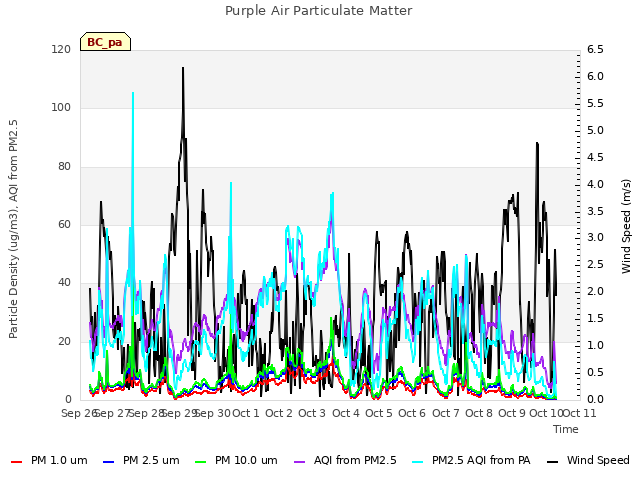Click the 2.0 wind speed tick label
Viewport: 640px width, 480px height.
[595, 291]
